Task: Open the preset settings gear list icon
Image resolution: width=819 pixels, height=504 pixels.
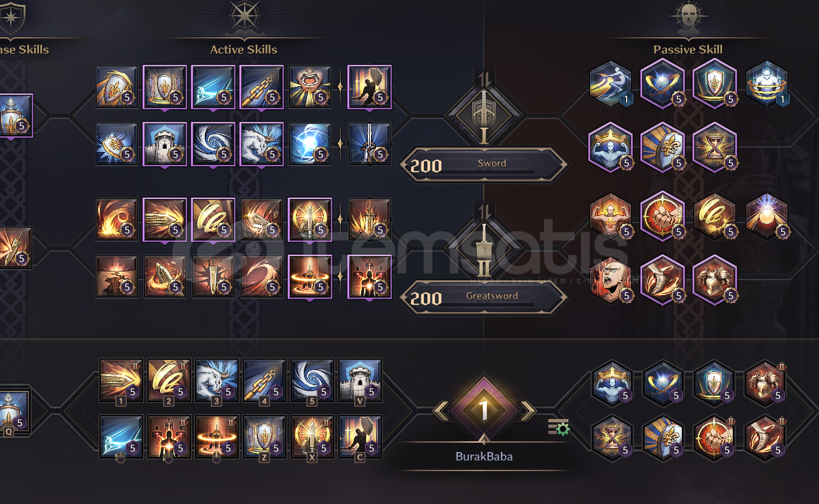Action: [x=558, y=427]
